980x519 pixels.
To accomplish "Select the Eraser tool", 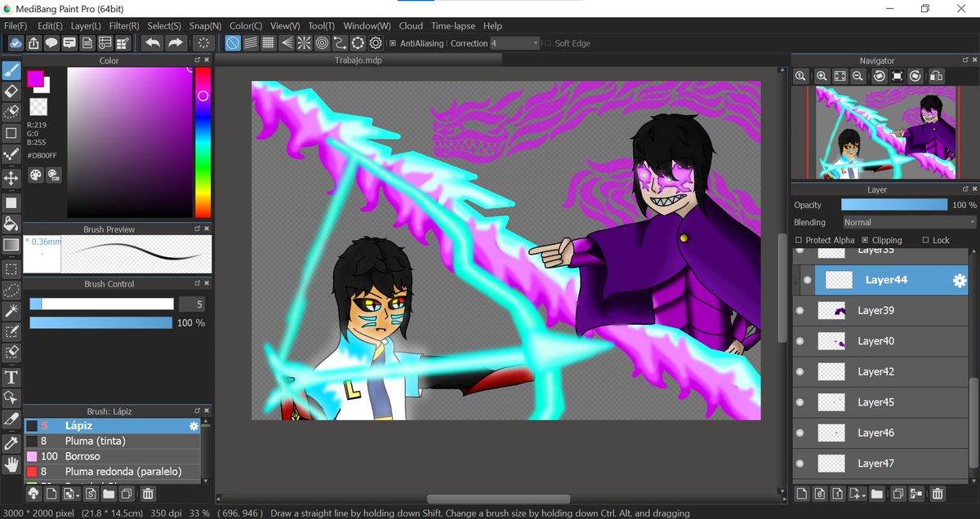I will [11, 91].
